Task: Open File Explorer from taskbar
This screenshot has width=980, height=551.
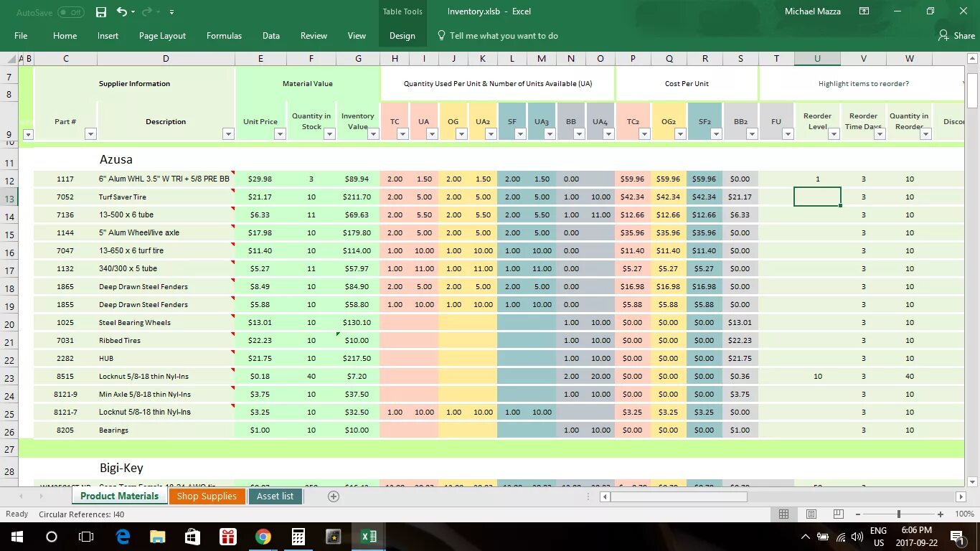Action: 157,537
